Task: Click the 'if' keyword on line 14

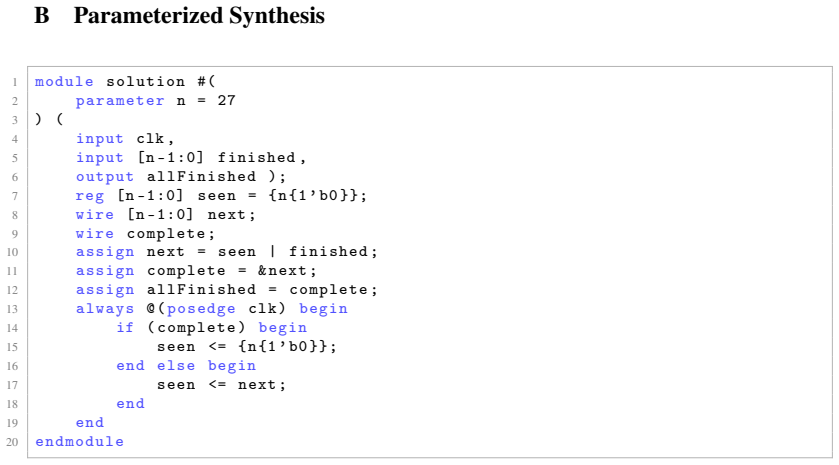Action: click(125, 327)
